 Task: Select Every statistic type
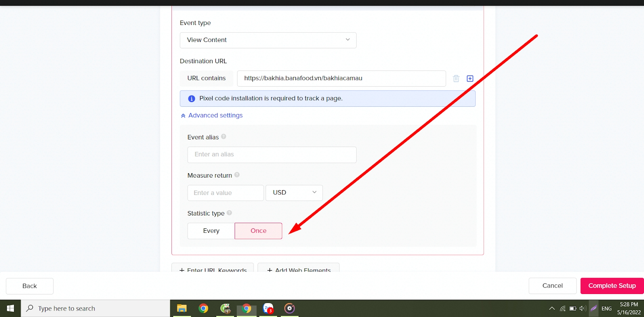click(211, 231)
